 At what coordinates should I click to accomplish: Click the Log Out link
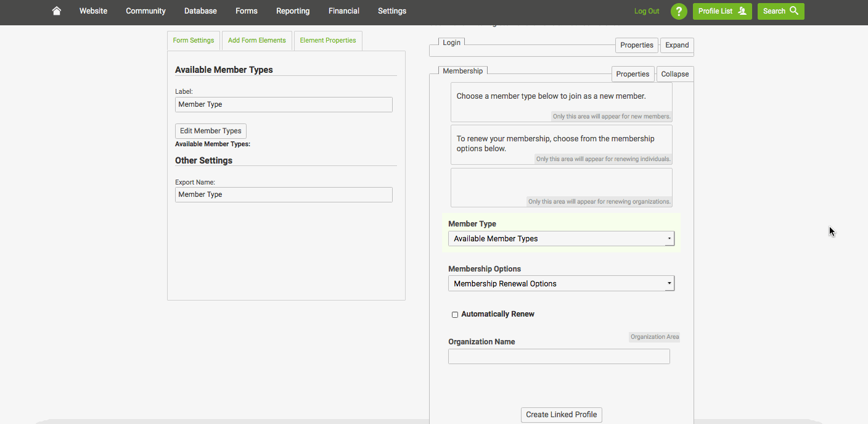[x=647, y=11]
